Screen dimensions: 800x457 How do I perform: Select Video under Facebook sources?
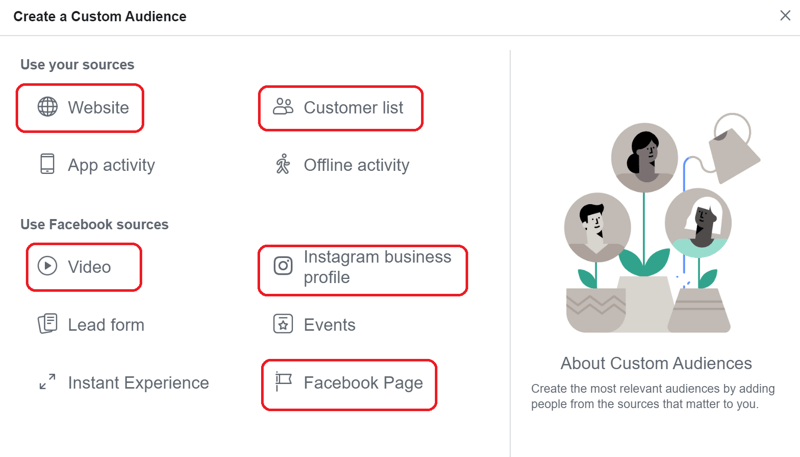pyautogui.click(x=89, y=267)
